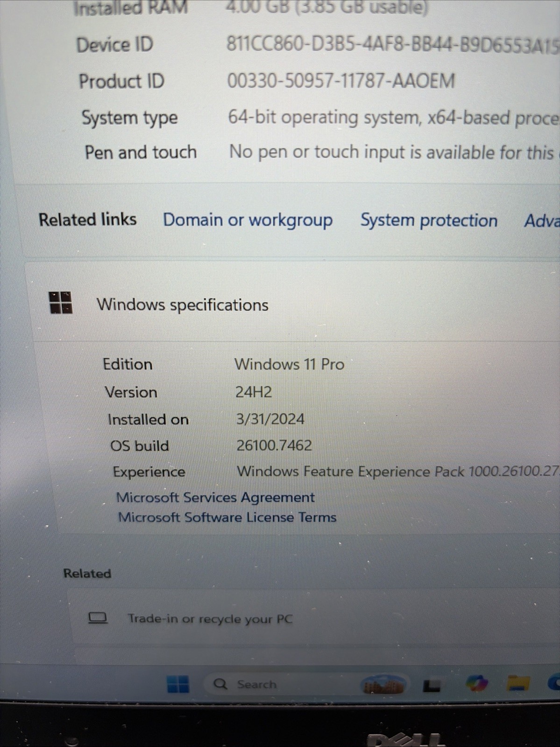Click the System type label
Image resolution: width=560 pixels, height=747 pixels.
click(x=129, y=118)
